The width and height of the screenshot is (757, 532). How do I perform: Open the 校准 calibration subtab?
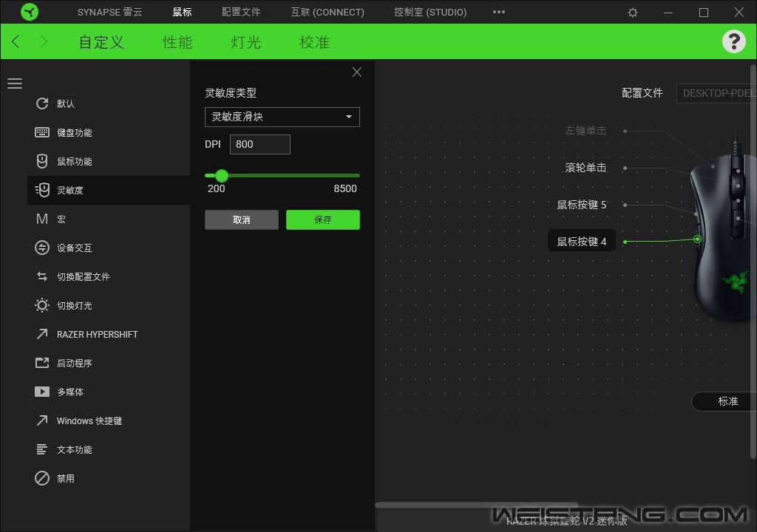coord(314,42)
